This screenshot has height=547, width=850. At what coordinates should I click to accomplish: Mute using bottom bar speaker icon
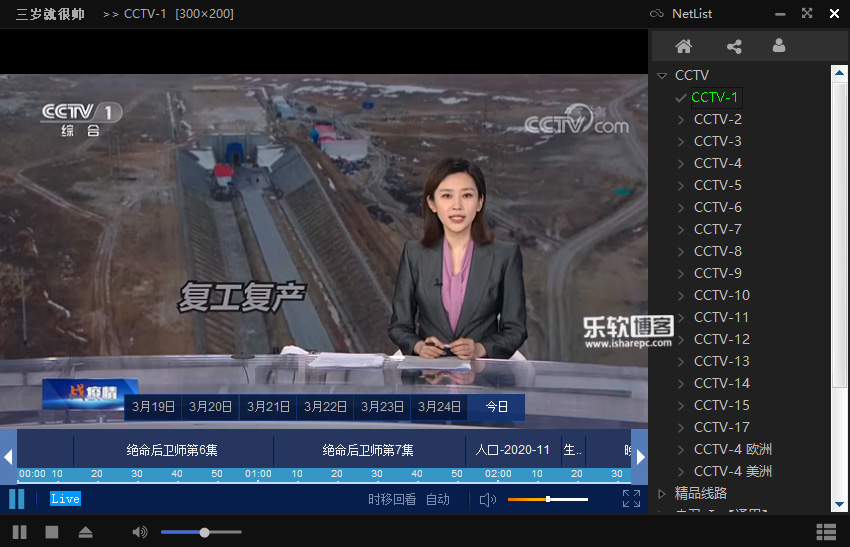click(140, 532)
